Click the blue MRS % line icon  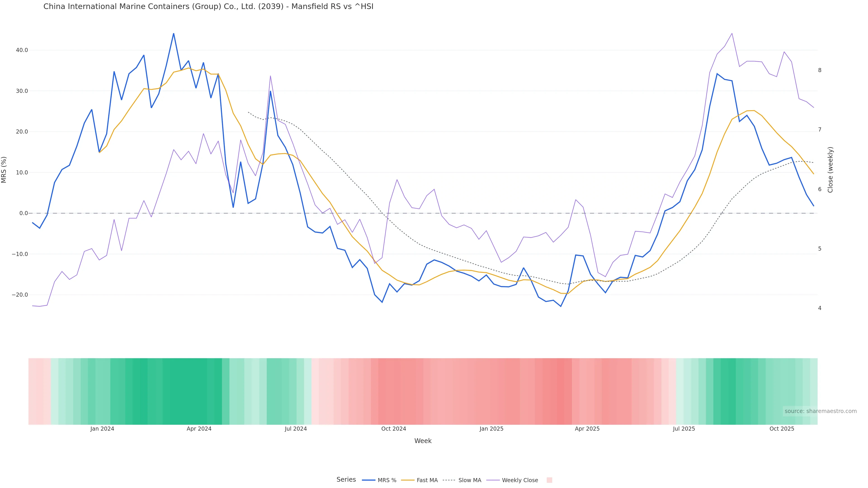click(368, 480)
